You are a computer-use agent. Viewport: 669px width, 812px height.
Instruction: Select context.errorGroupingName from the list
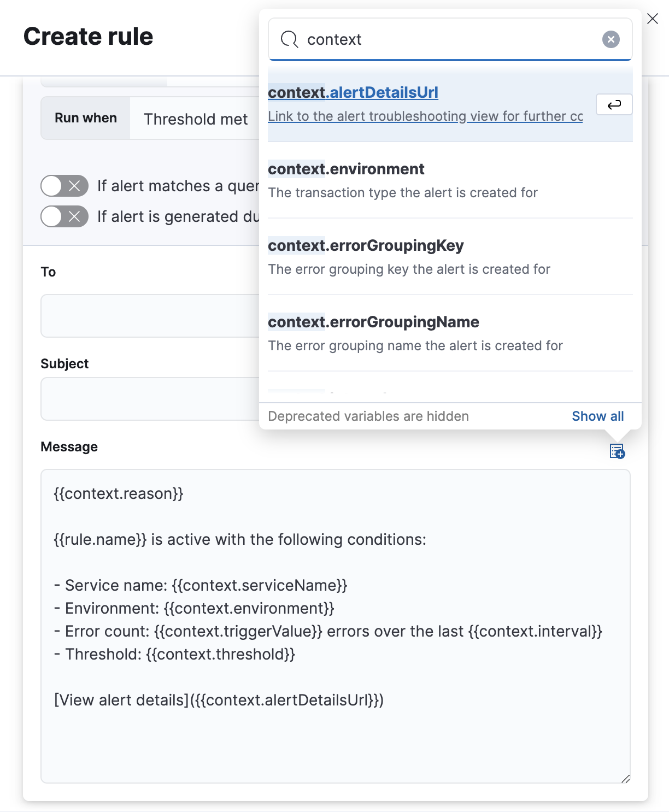[x=373, y=322]
